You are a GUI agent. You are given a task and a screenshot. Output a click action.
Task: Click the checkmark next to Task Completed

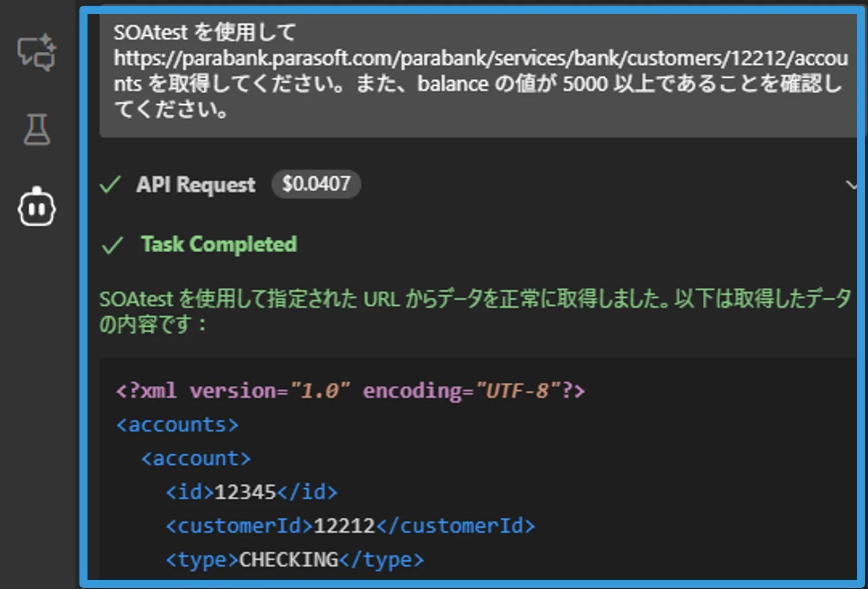[x=113, y=245]
